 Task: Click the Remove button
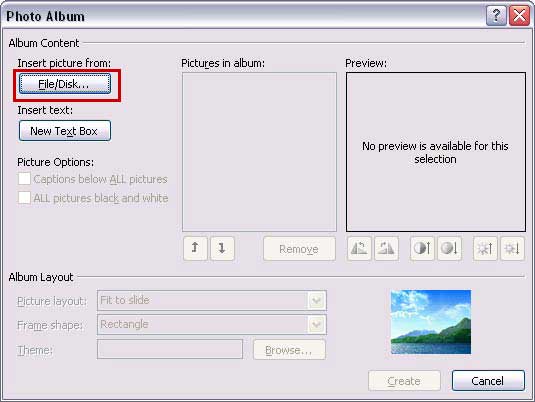click(x=299, y=249)
